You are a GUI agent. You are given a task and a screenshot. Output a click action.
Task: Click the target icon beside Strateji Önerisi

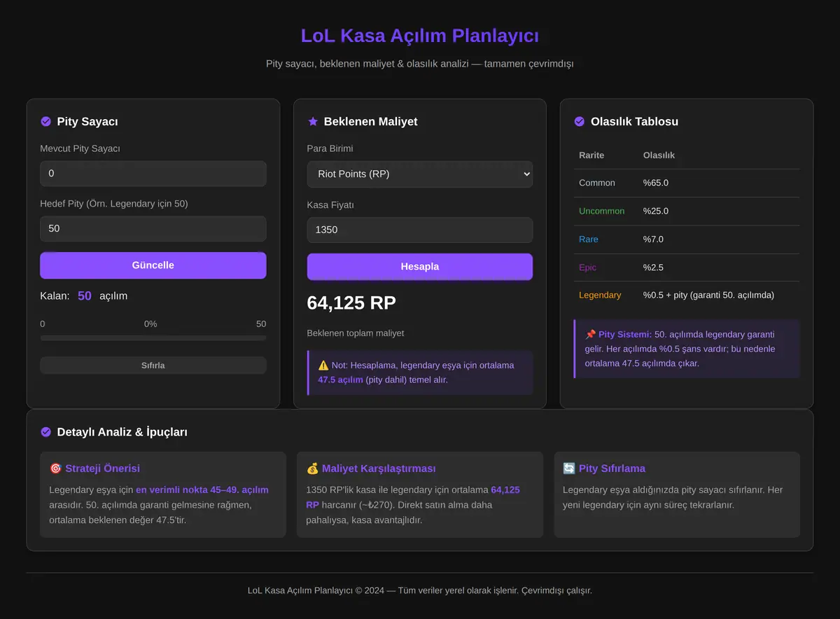click(x=55, y=468)
